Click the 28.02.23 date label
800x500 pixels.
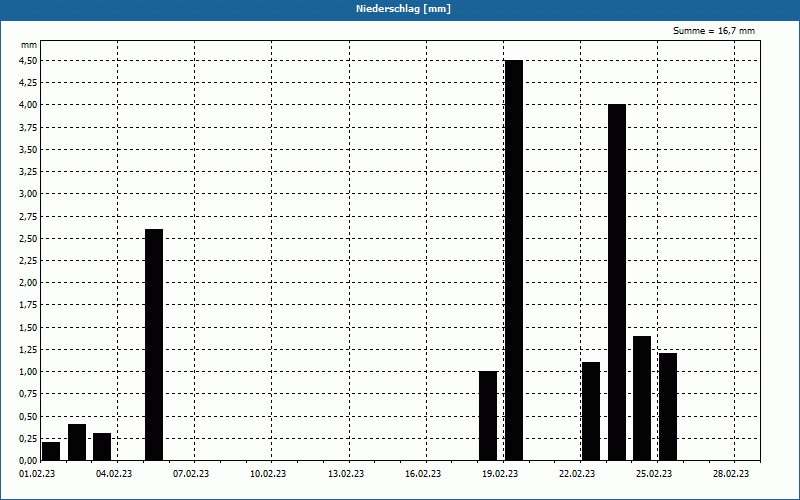tap(731, 474)
